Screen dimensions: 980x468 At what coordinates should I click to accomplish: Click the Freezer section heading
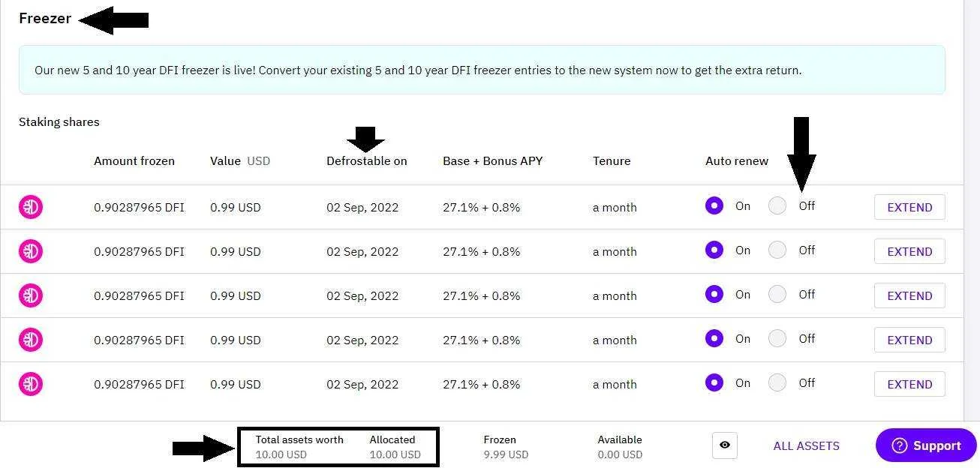pyautogui.click(x=45, y=19)
